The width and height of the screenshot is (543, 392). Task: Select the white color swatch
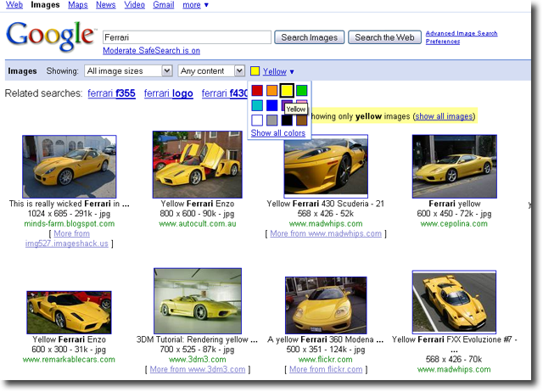pos(257,120)
